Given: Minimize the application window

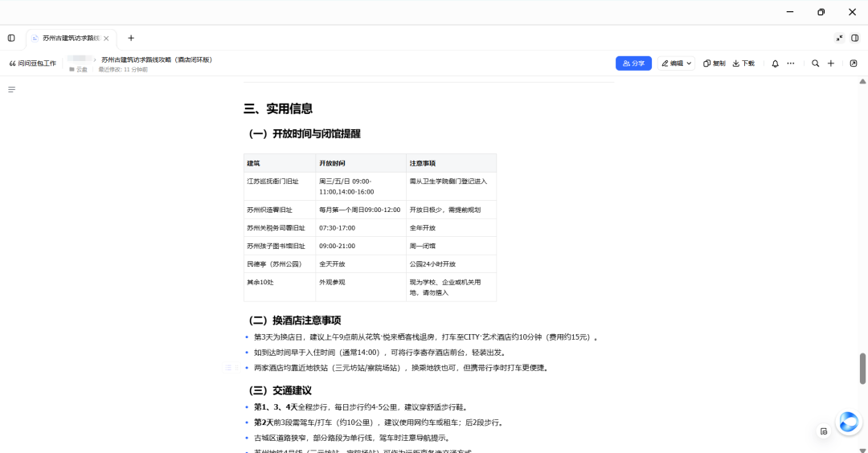Looking at the screenshot, I should pyautogui.click(x=790, y=11).
